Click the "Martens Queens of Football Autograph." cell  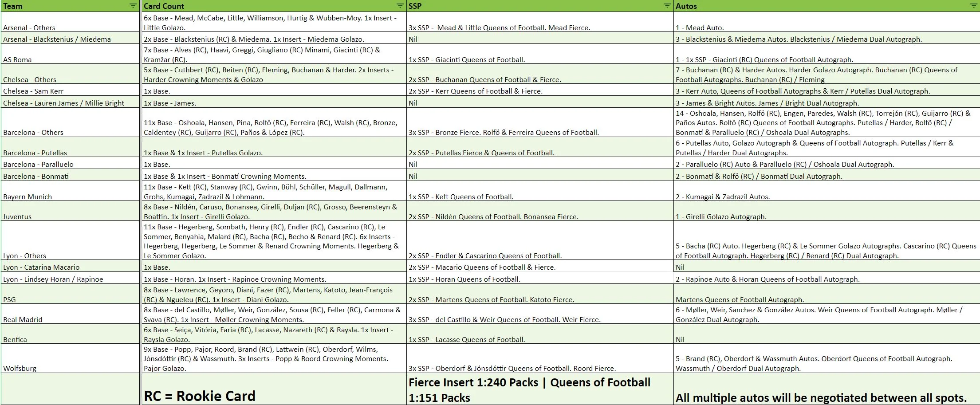click(827, 294)
